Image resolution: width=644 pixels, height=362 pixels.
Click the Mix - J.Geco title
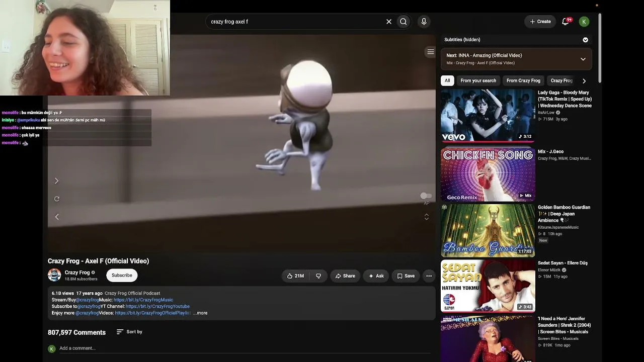click(550, 151)
